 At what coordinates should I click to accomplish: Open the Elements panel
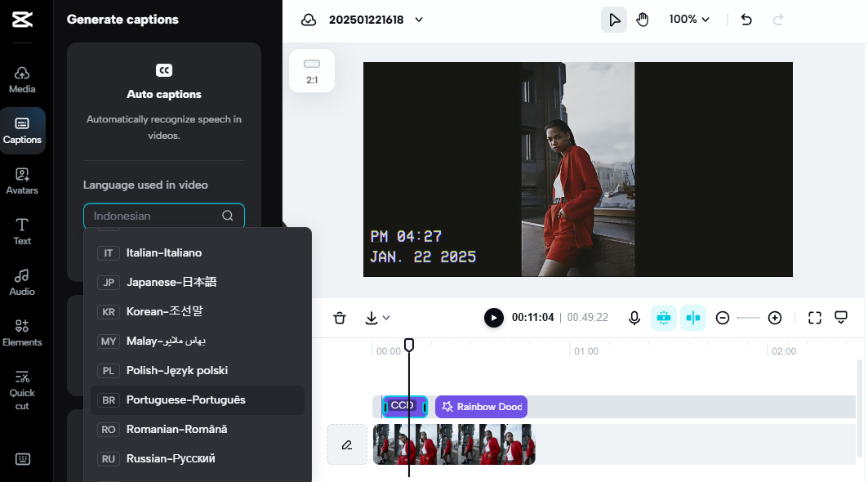click(x=22, y=333)
